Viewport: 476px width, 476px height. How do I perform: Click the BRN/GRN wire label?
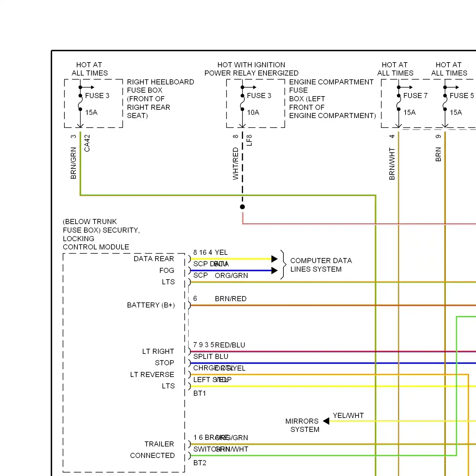[73, 163]
